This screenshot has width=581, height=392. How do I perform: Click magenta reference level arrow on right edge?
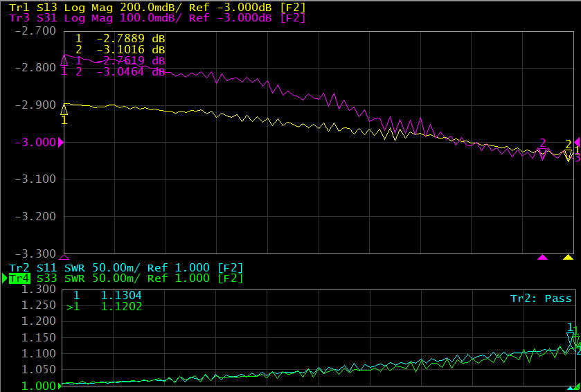(x=577, y=142)
